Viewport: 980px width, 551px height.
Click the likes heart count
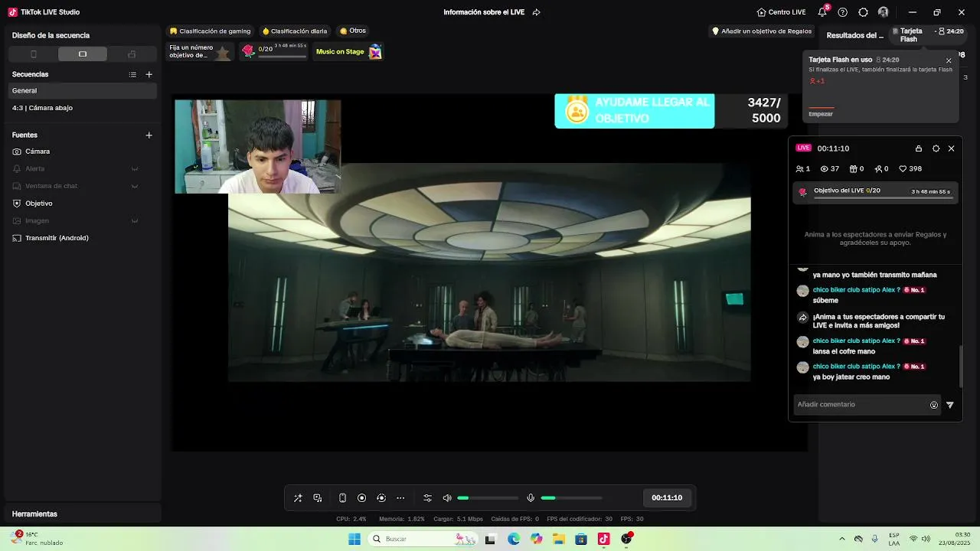(910, 169)
